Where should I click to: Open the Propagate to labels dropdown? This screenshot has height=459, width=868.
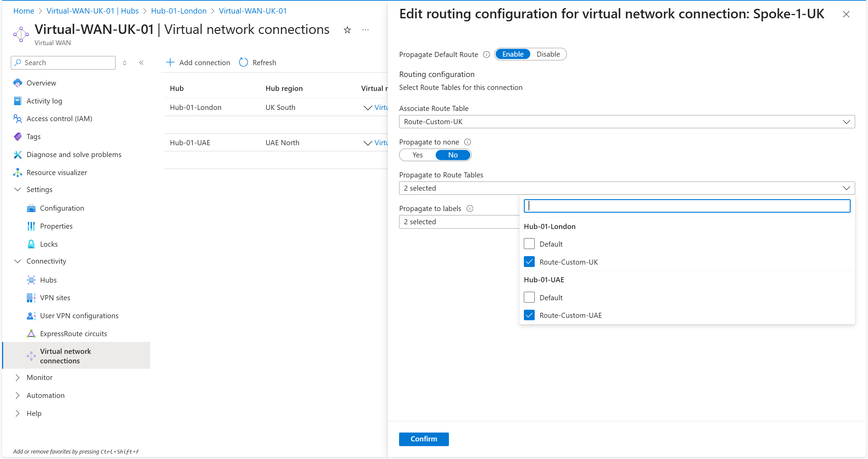point(459,222)
